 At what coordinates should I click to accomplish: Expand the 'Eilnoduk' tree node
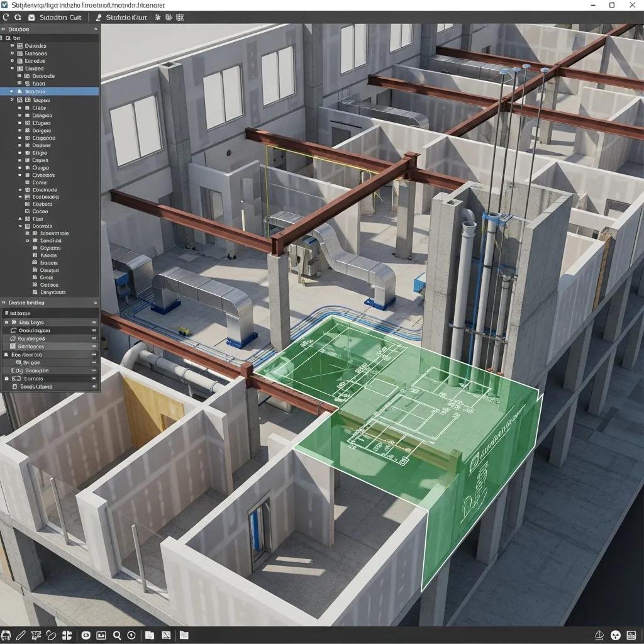(x=12, y=61)
